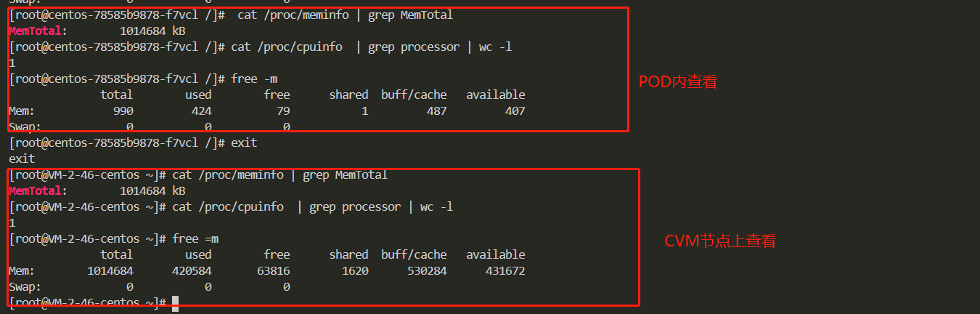The height and width of the screenshot is (314, 980).
Task: Click the 487 buff/cache value
Action: (x=437, y=110)
